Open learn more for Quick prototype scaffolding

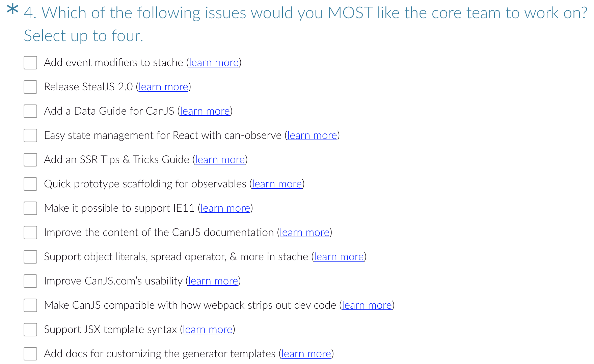tap(277, 184)
